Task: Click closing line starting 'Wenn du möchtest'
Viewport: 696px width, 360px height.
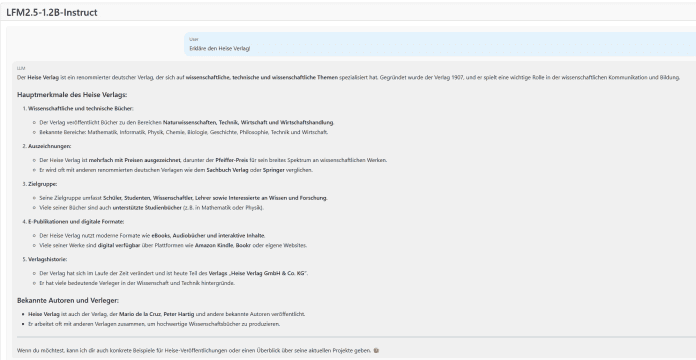Action: pos(198,351)
